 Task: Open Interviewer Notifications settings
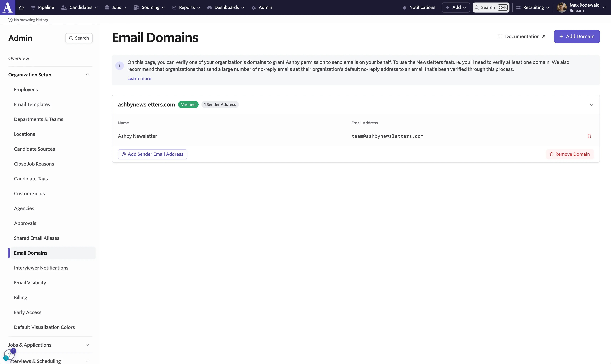(41, 268)
